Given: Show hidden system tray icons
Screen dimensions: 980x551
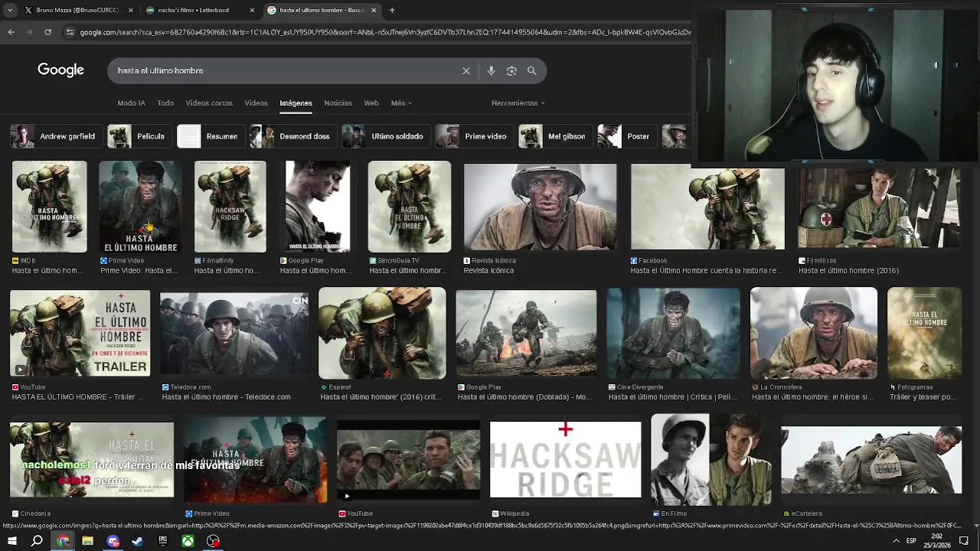Looking at the screenshot, I should coord(897,541).
